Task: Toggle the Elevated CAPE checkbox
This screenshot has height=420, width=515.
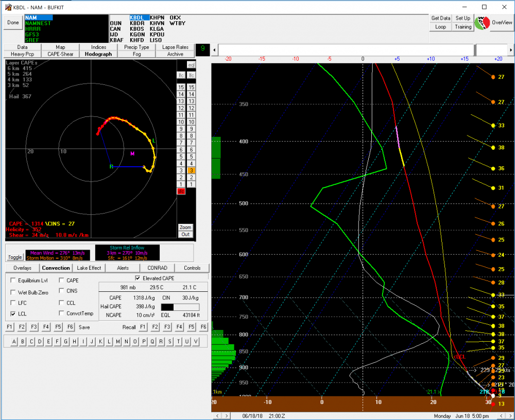Action: pyautogui.click(x=138, y=278)
